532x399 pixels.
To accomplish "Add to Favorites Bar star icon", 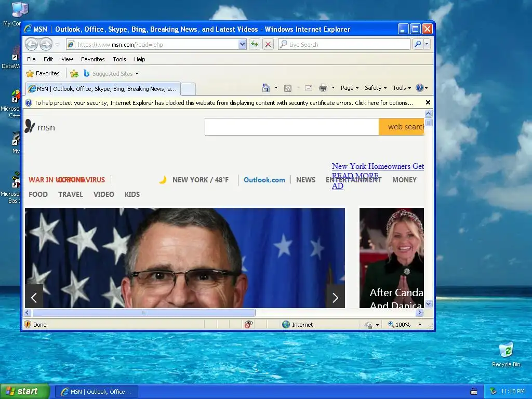I will coord(74,73).
